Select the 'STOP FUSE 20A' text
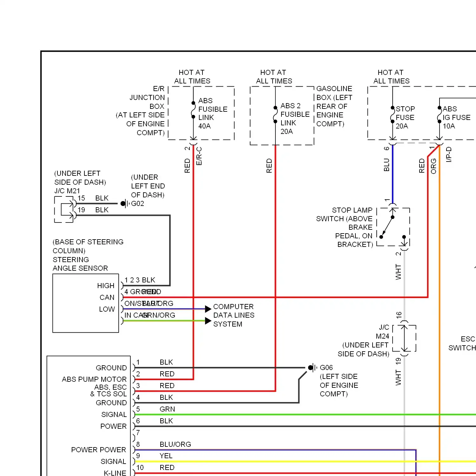 [405, 117]
